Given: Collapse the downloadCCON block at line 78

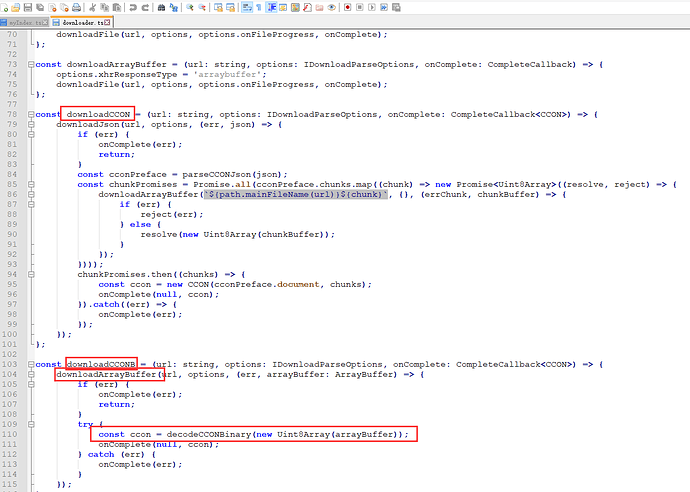Looking at the screenshot, I should pyautogui.click(x=31, y=114).
